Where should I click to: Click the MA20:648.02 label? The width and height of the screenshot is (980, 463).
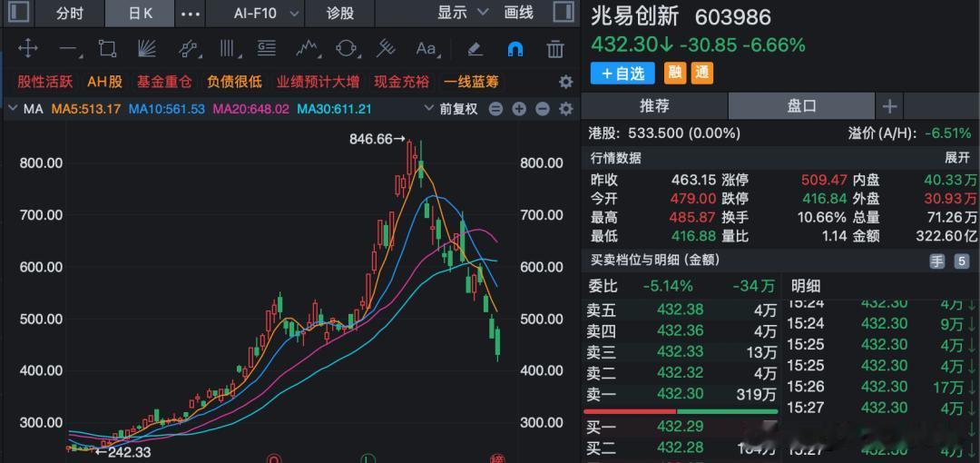tap(251, 109)
